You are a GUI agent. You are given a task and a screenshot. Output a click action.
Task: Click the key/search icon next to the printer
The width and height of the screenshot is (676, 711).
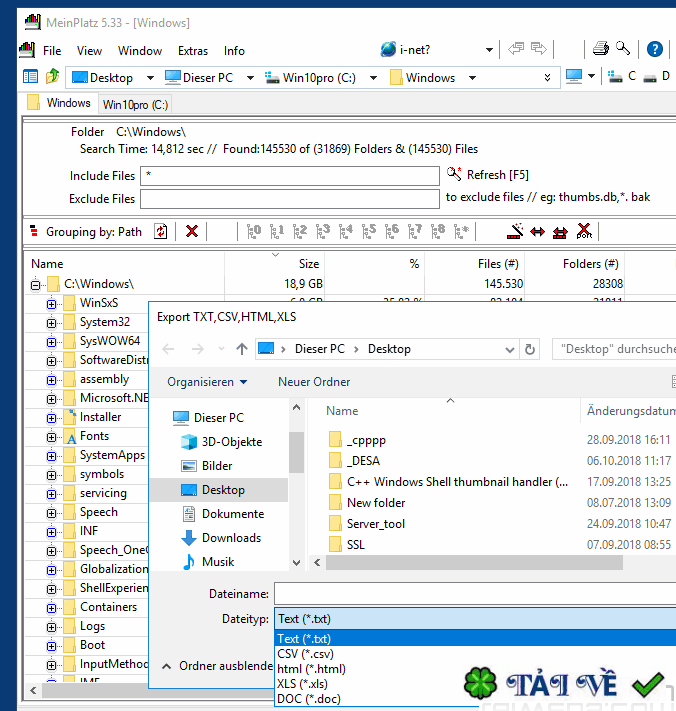622,49
